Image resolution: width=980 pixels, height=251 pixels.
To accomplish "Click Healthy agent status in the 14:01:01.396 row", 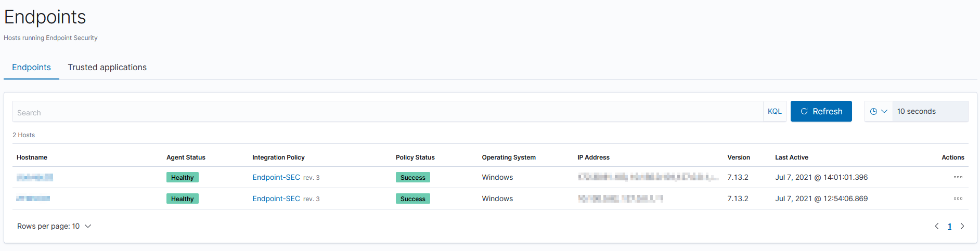I will coord(183,177).
